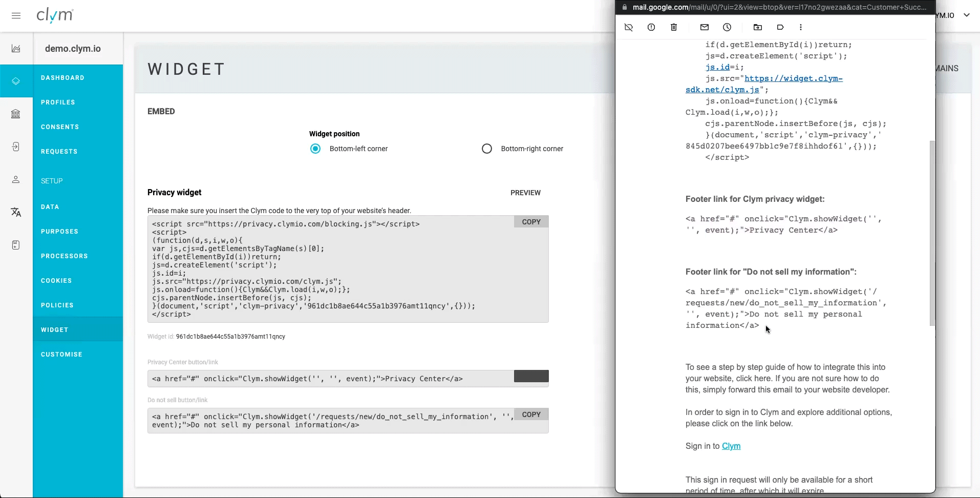Select the Widget sidebar menu item

point(78,330)
